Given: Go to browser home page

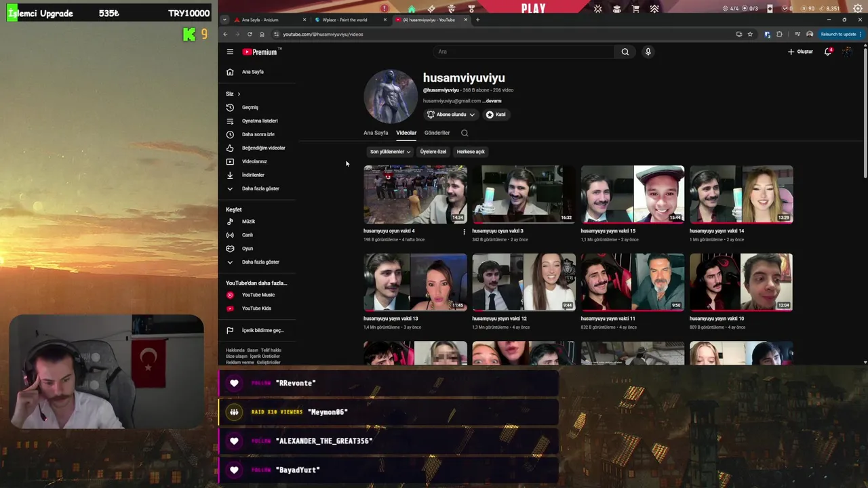Looking at the screenshot, I should pos(262,34).
